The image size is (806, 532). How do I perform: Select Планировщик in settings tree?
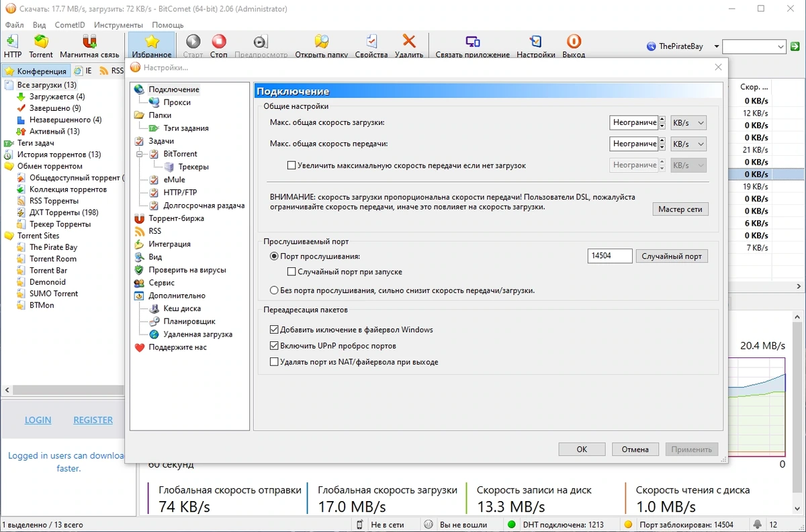point(189,321)
